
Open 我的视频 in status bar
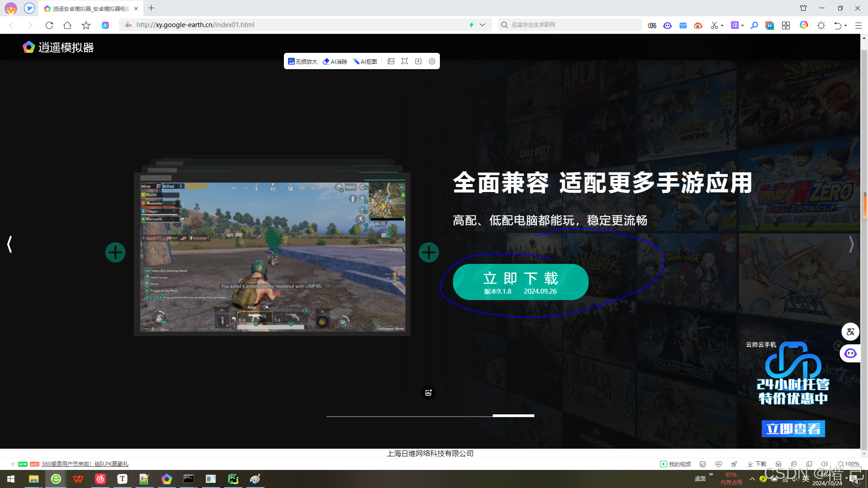pyautogui.click(x=675, y=464)
